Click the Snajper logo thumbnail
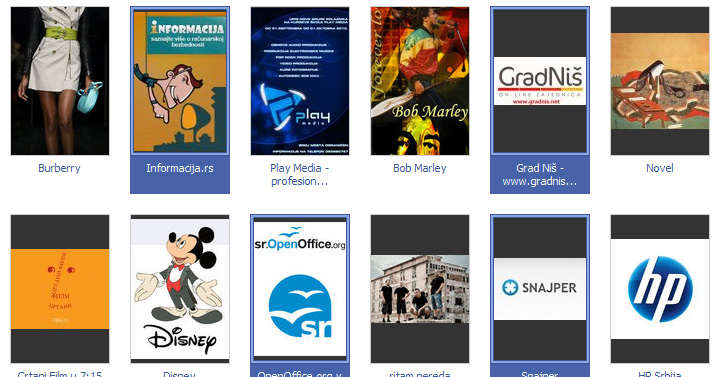 [x=540, y=289]
